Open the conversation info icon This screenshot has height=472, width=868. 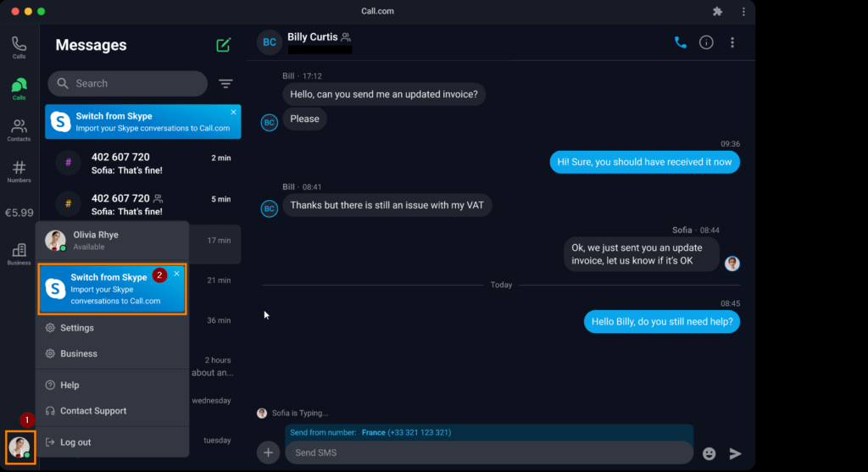coord(706,42)
